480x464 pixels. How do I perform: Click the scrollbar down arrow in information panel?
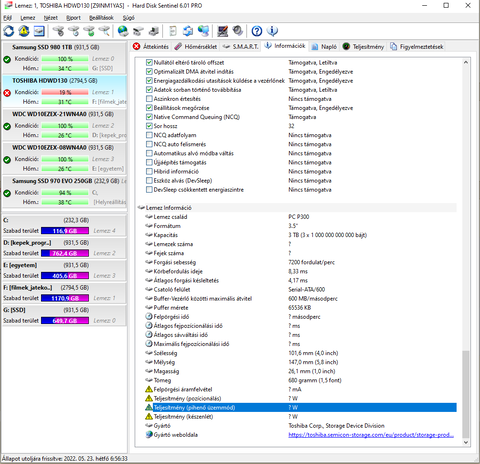pos(466,442)
